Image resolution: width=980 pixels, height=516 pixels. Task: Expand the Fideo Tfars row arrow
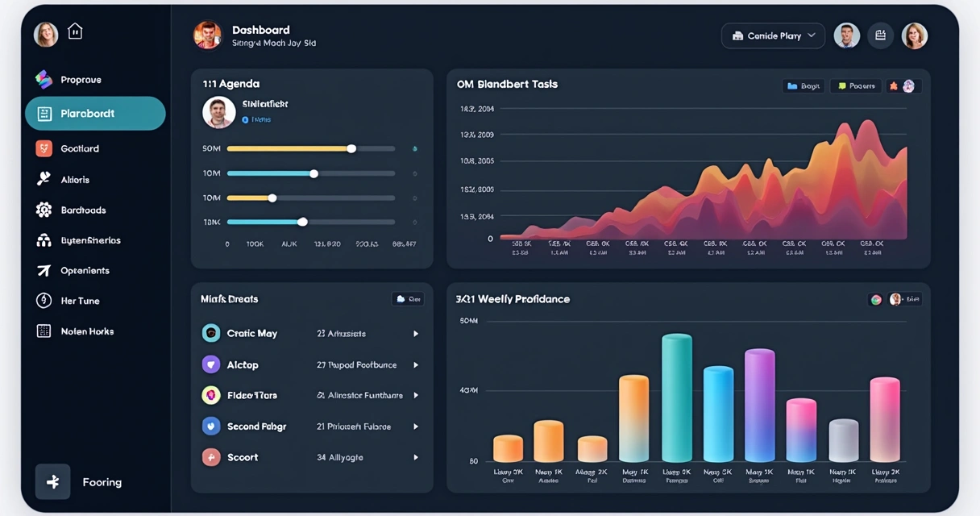(416, 396)
